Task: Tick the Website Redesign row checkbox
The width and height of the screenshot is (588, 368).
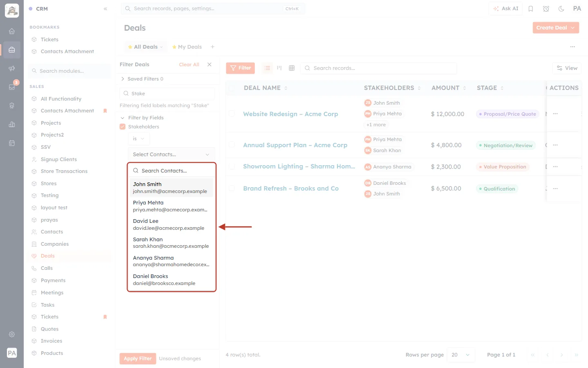Action: [x=232, y=114]
